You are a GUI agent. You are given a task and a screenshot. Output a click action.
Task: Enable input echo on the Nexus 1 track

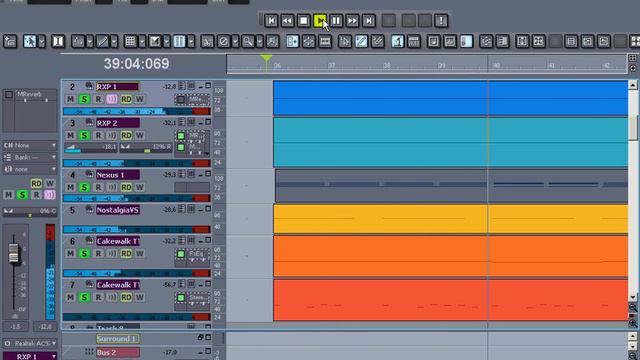112,187
